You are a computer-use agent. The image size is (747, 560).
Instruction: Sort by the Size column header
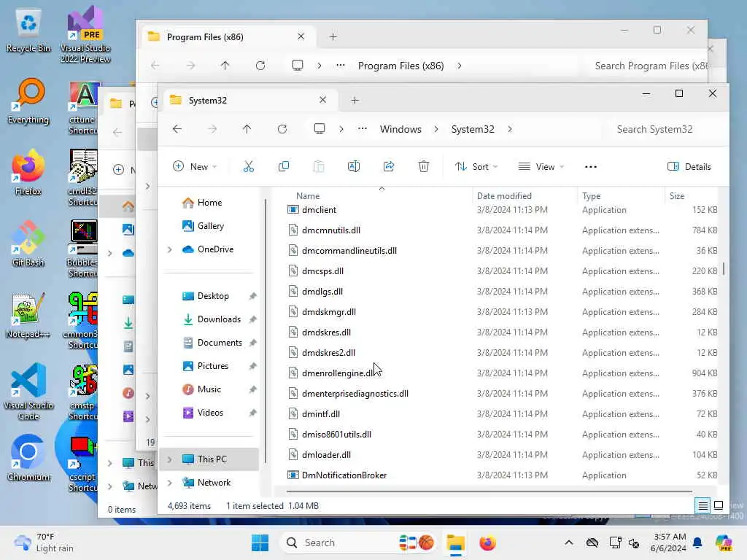(x=676, y=195)
